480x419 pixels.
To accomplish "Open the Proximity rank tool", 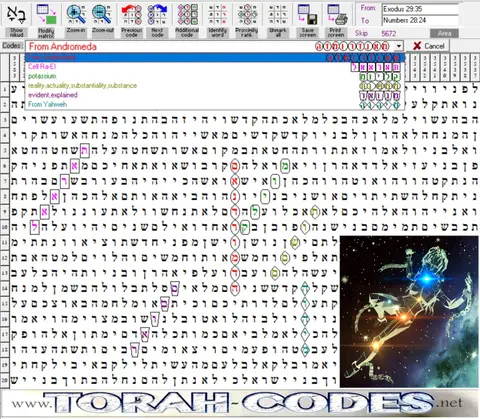I will point(247,14).
